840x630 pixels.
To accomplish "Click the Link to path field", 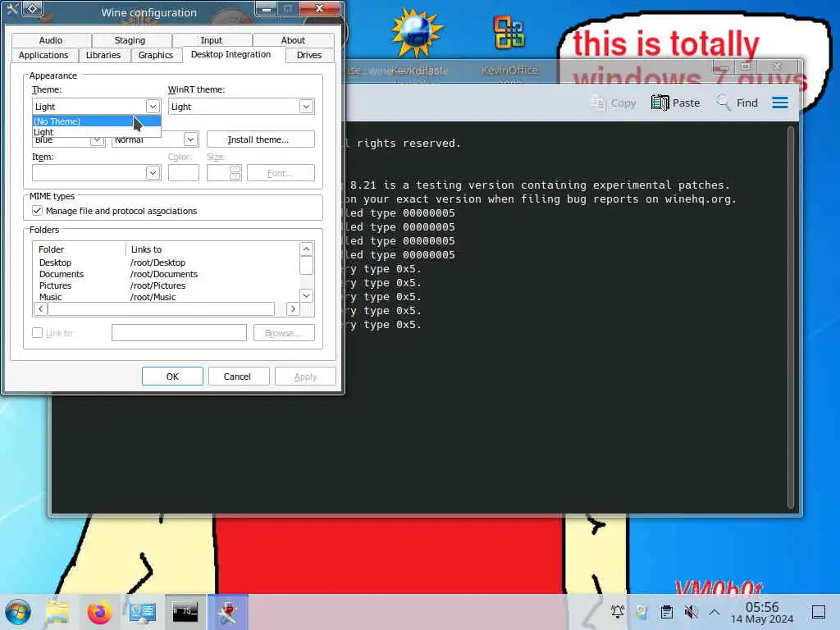I will [179, 333].
